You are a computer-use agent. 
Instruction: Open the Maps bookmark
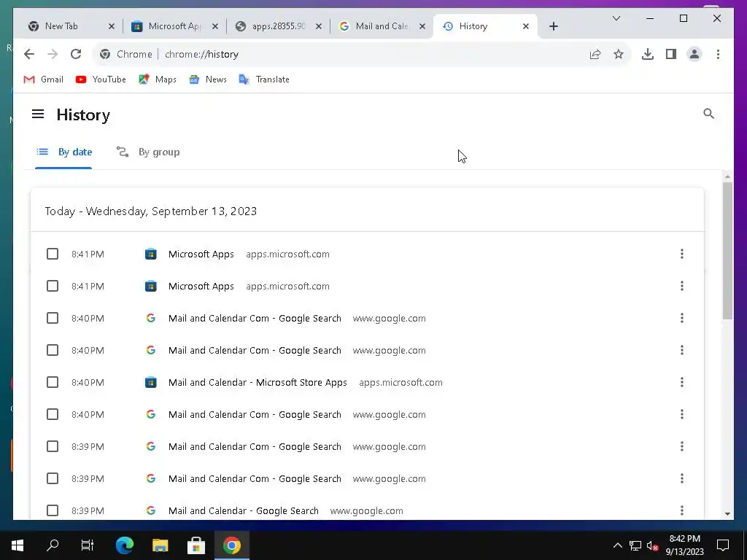tap(158, 79)
